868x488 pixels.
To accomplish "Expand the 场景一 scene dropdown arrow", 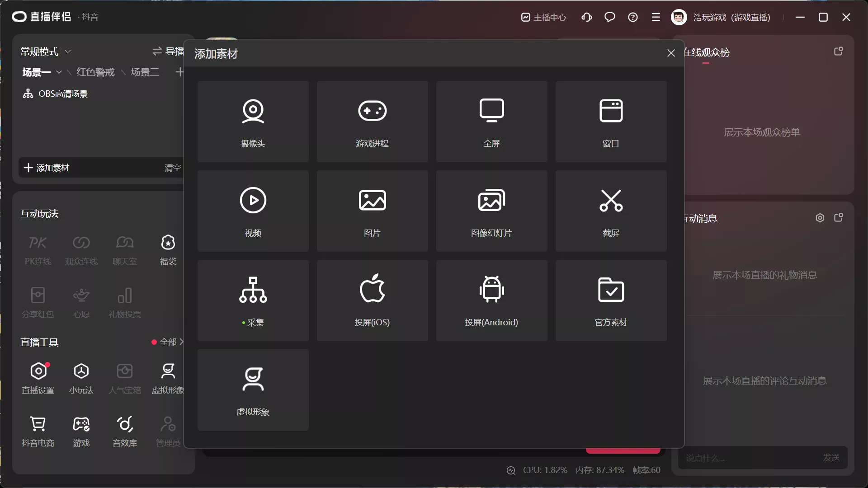I will click(x=59, y=72).
